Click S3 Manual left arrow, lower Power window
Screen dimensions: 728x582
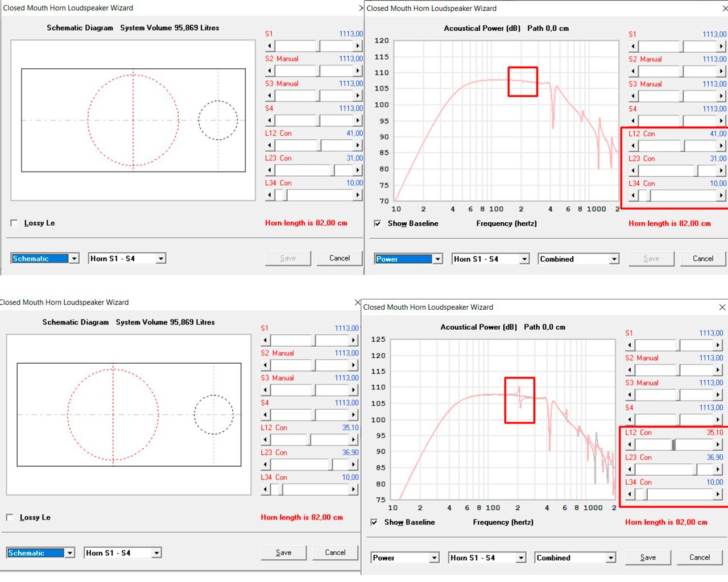(x=630, y=395)
